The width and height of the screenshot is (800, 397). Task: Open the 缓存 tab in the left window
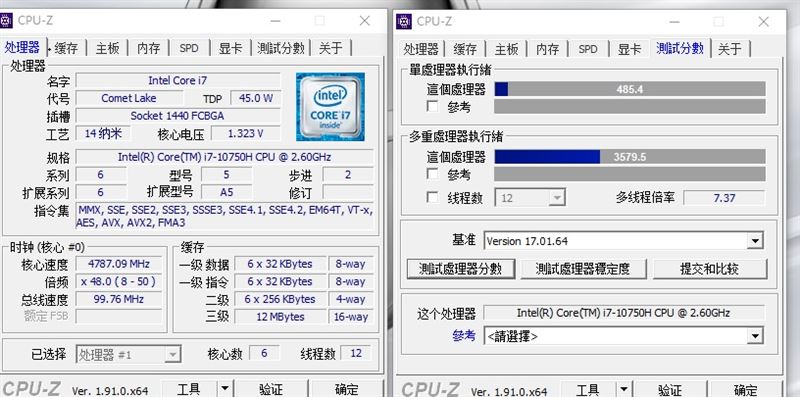pyautogui.click(x=66, y=48)
